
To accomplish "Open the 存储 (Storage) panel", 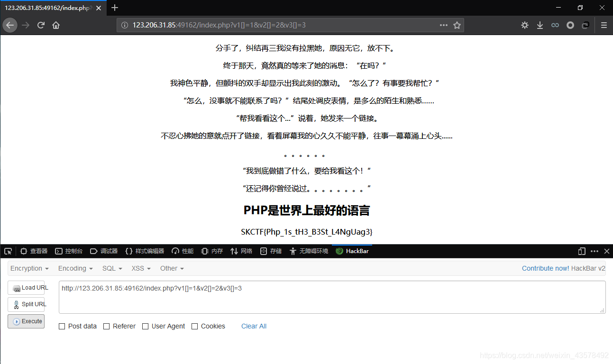I will (270, 251).
